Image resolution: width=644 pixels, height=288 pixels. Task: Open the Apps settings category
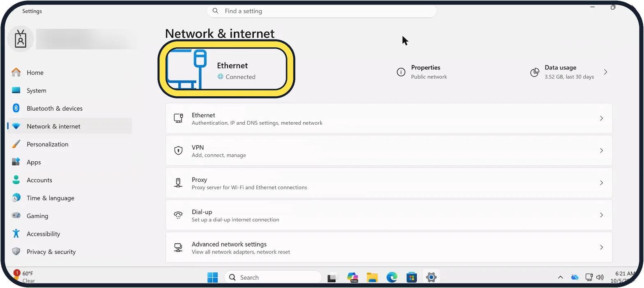point(69,162)
